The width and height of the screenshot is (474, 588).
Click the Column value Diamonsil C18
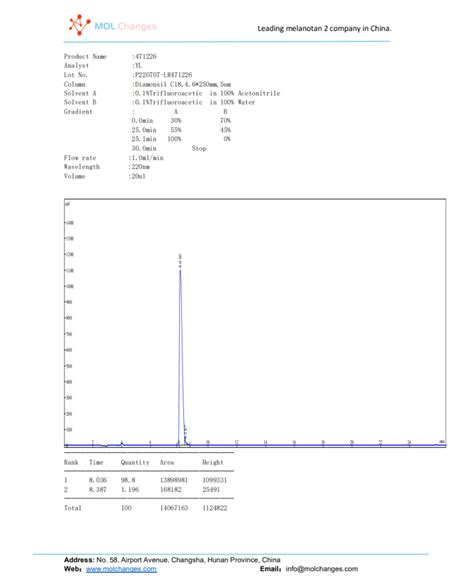(x=183, y=84)
